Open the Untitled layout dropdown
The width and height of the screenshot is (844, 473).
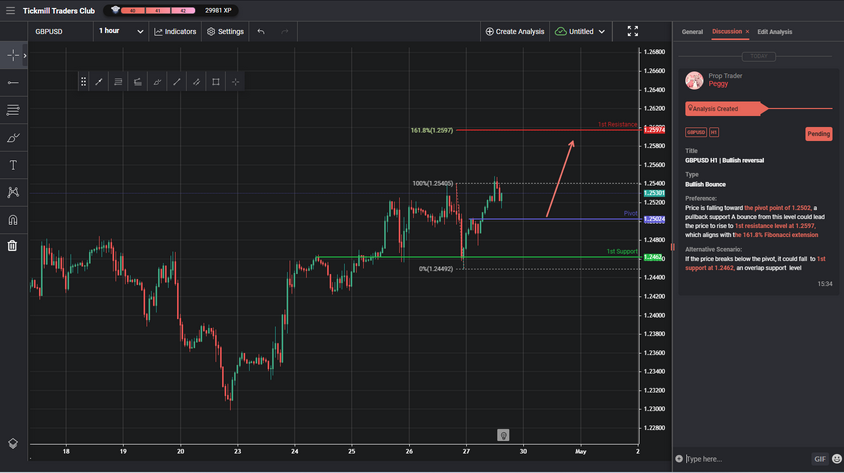(580, 32)
